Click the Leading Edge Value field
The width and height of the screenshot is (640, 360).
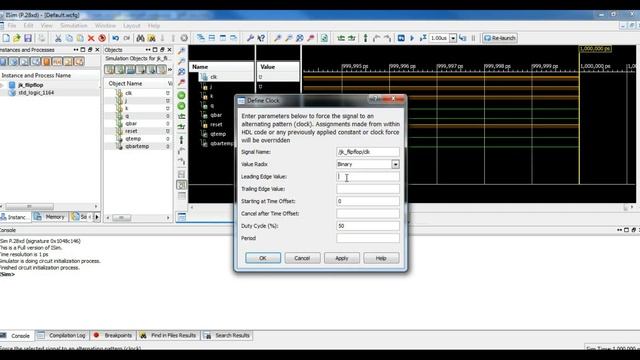pyautogui.click(x=368, y=176)
